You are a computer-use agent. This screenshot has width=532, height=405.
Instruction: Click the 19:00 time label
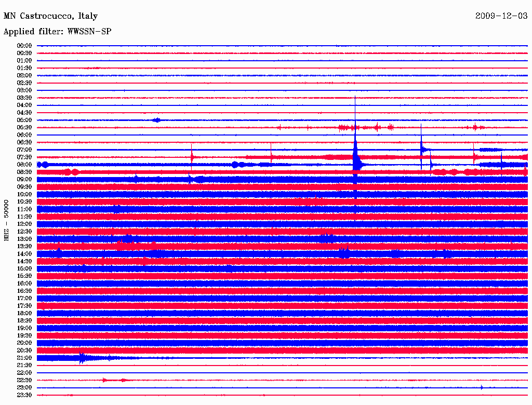tap(24, 328)
